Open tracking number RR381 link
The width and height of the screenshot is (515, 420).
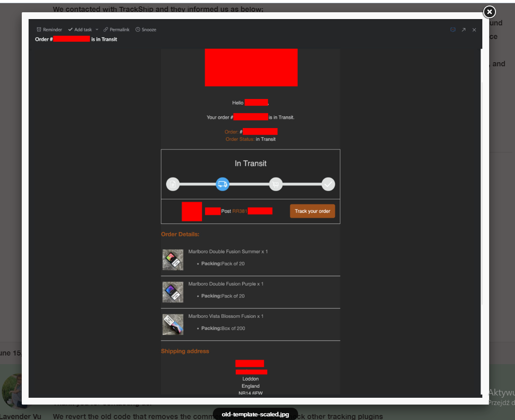click(x=240, y=211)
